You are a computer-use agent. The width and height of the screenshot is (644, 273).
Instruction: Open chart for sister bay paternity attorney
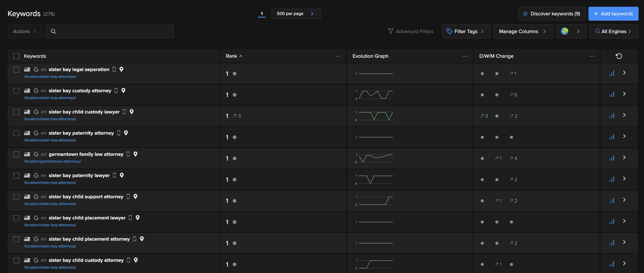tap(612, 137)
